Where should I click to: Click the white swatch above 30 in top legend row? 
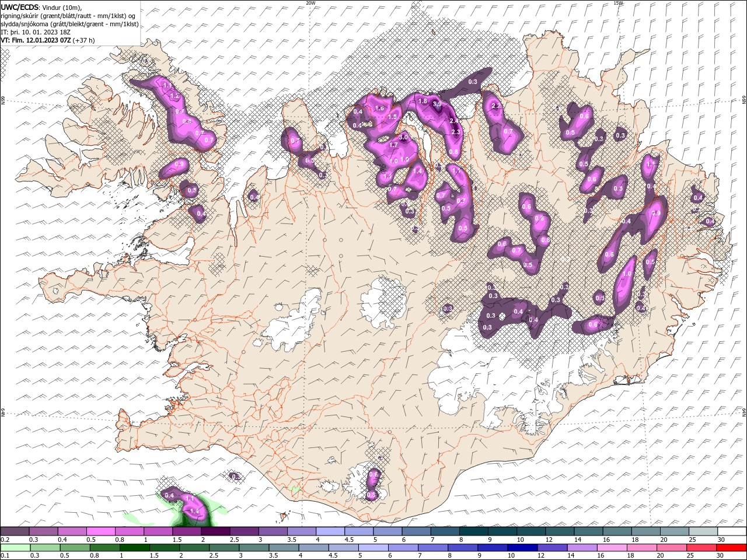click(732, 531)
